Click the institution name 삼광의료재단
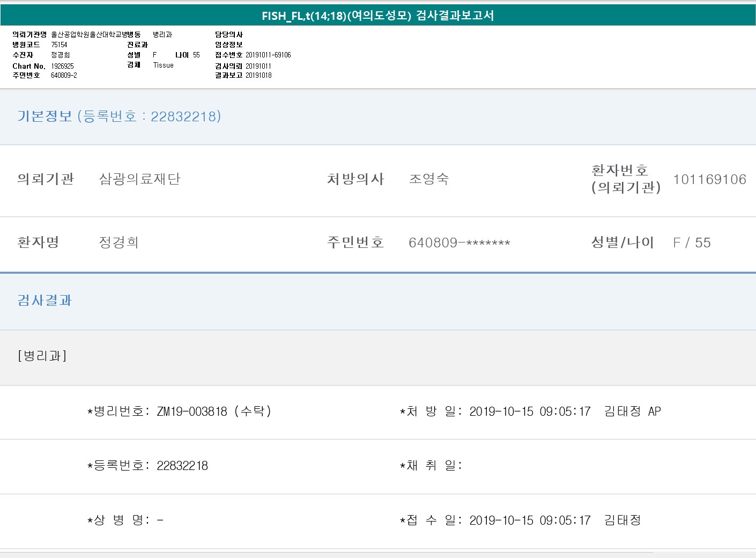This screenshot has width=756, height=558. click(x=140, y=179)
